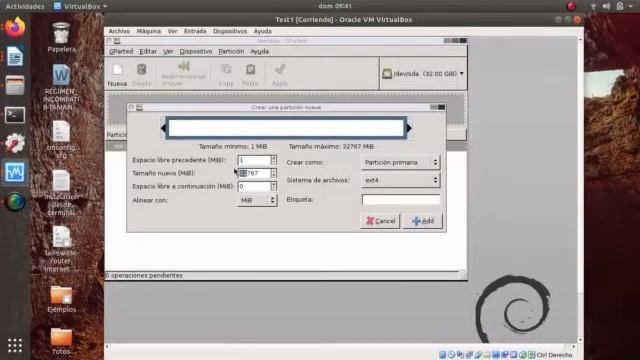Image resolution: width=640 pixels, height=360 pixels.
Task: Click the wrench settings tool dock icon
Action: 15,144
